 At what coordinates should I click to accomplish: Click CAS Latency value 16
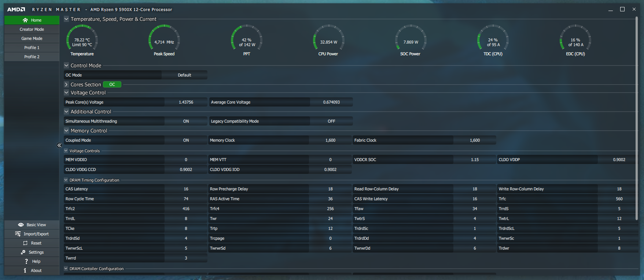point(186,189)
